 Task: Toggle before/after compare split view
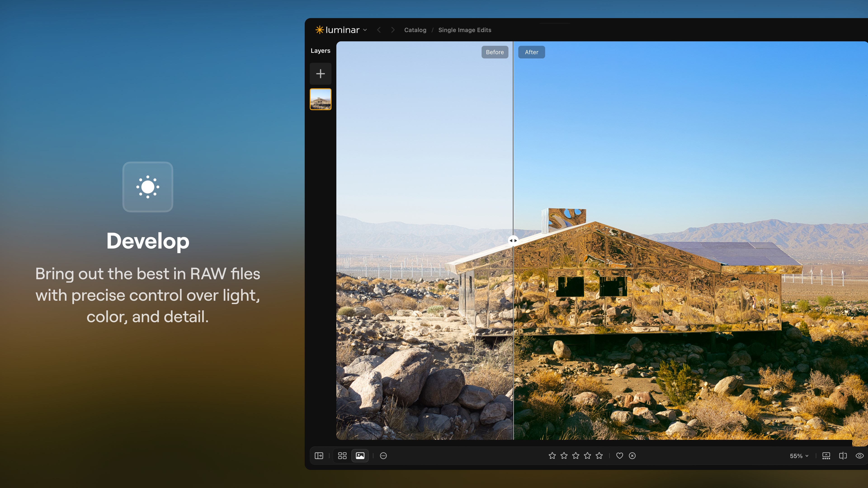[x=843, y=456]
